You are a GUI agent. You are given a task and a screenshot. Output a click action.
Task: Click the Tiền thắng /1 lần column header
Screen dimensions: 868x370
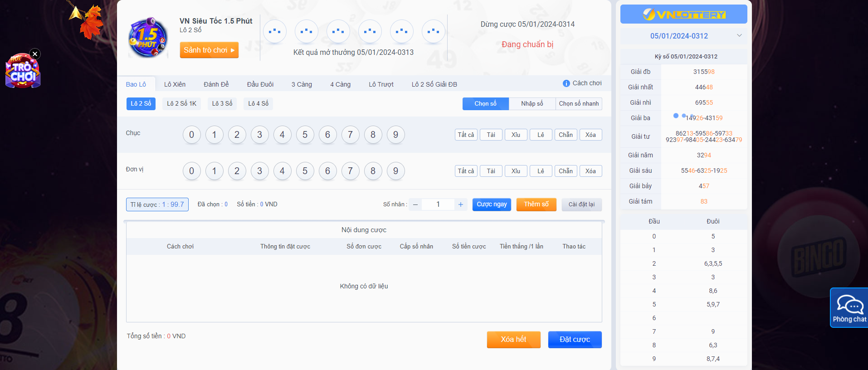tap(522, 247)
